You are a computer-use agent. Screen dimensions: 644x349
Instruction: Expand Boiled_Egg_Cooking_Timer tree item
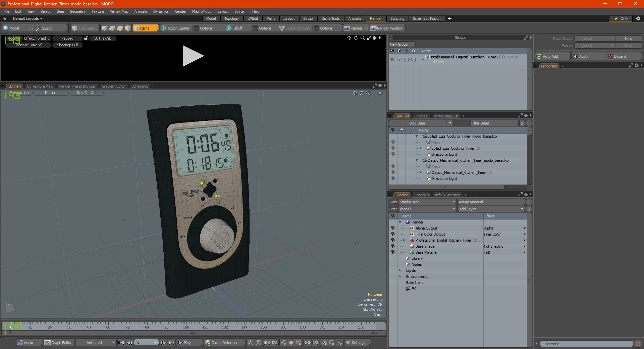tap(421, 148)
